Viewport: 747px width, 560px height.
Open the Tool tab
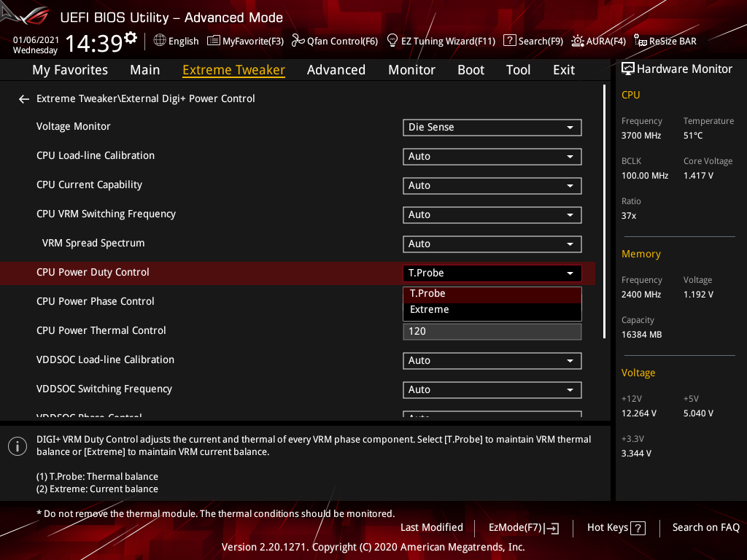coord(518,70)
